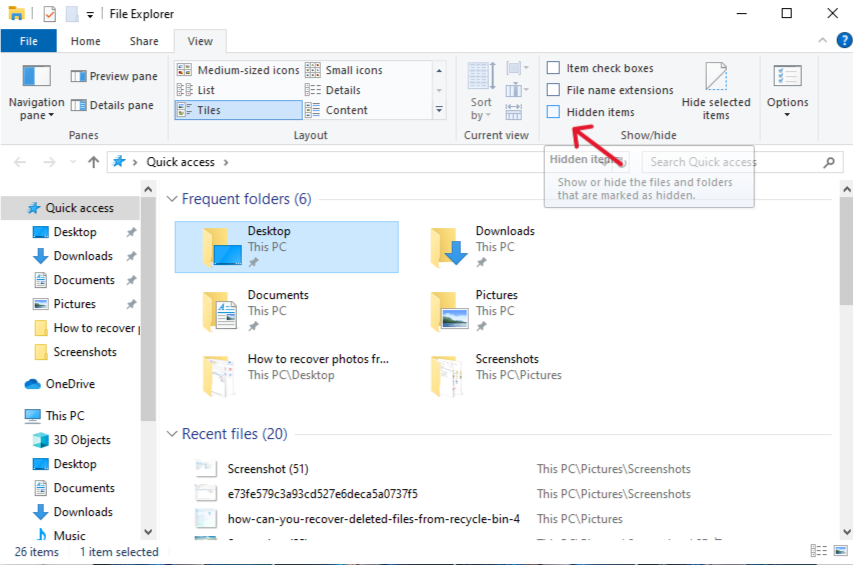This screenshot has height=565, width=853.
Task: Open pinned Downloads under Quick access
Action: point(83,256)
